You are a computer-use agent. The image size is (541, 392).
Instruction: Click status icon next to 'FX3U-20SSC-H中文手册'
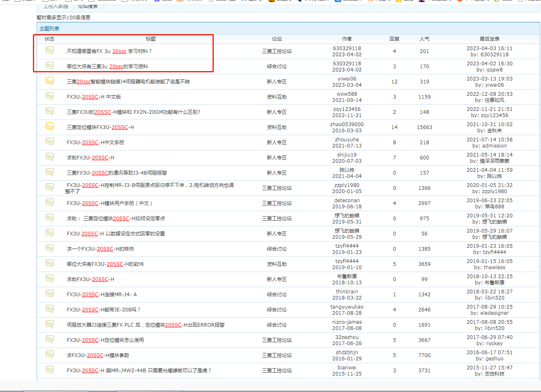pyautogui.click(x=50, y=142)
